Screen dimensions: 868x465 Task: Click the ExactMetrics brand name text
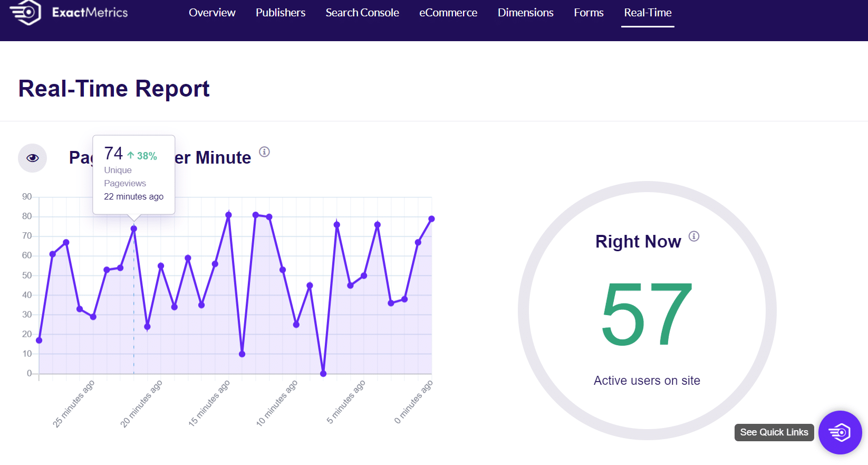[x=90, y=13]
